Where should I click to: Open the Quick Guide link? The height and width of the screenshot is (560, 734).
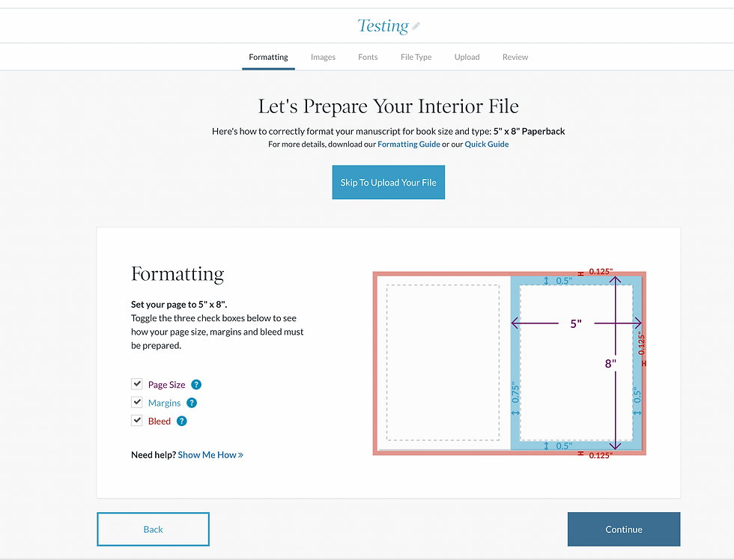(486, 144)
